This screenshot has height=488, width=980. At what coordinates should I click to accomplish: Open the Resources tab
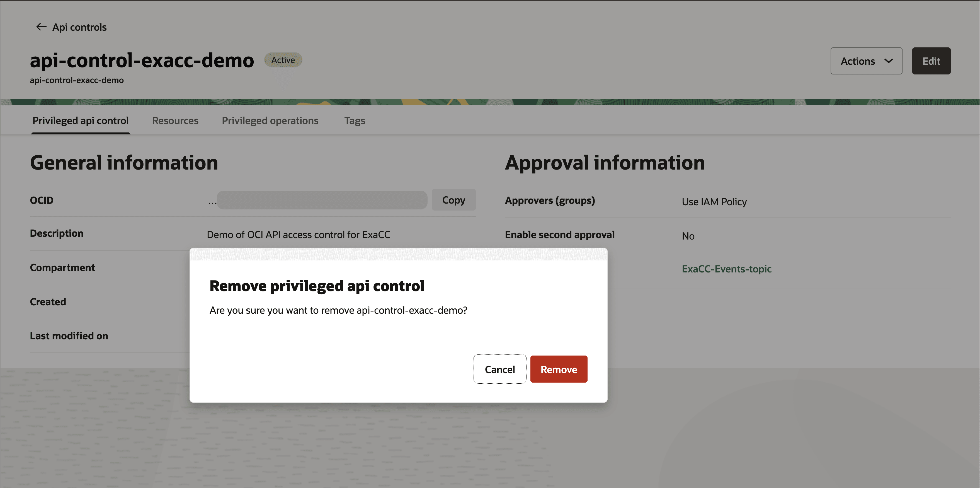(175, 121)
